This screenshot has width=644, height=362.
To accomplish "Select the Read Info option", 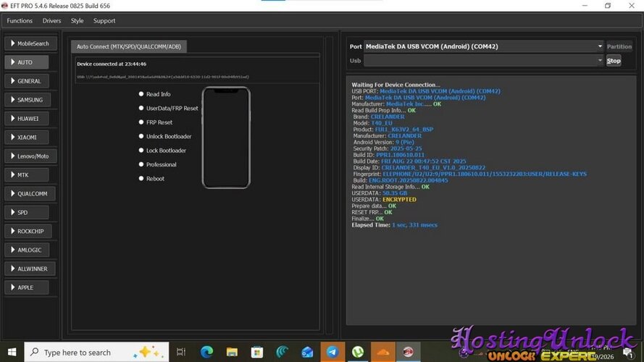I will click(154, 94).
